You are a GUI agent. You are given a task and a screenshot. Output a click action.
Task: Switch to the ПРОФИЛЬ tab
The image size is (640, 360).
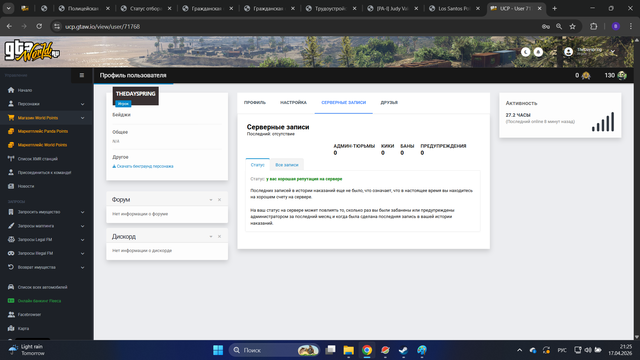[255, 102]
